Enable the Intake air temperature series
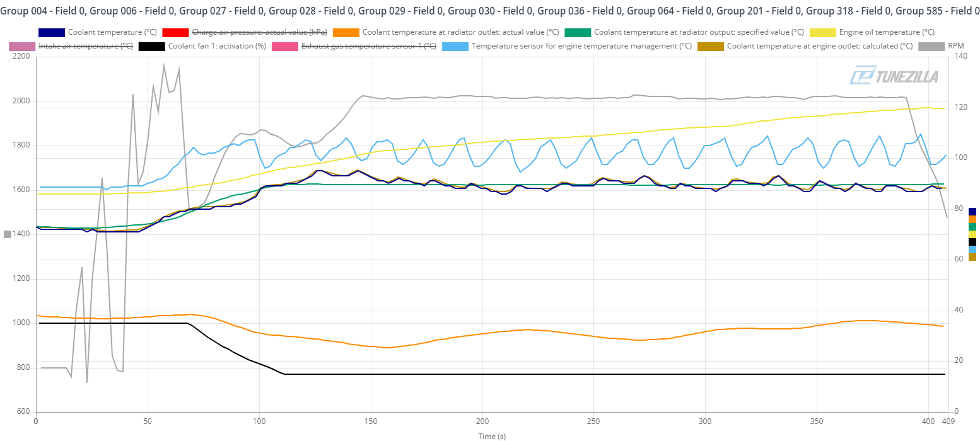 (x=85, y=46)
